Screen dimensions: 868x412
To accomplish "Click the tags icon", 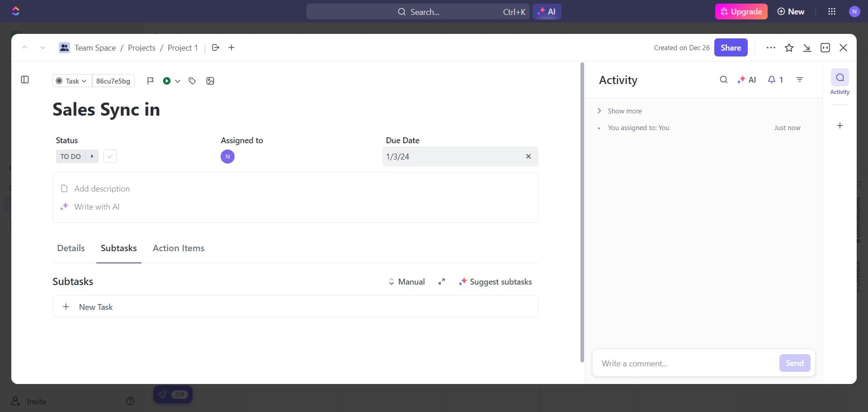I will tap(192, 81).
